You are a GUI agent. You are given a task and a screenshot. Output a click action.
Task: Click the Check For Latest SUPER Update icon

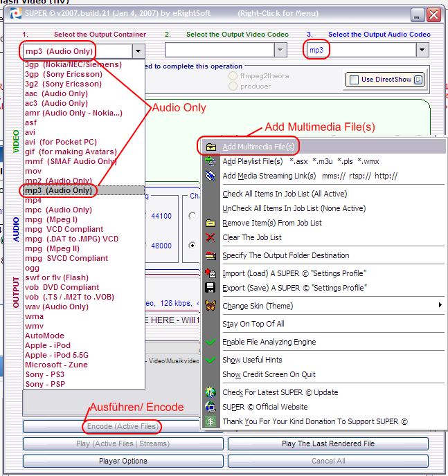(210, 392)
